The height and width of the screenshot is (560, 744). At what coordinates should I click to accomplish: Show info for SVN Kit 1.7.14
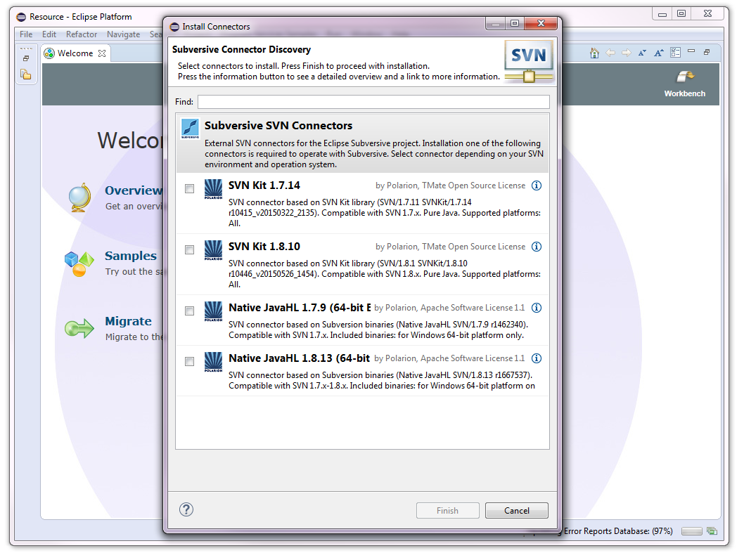536,185
